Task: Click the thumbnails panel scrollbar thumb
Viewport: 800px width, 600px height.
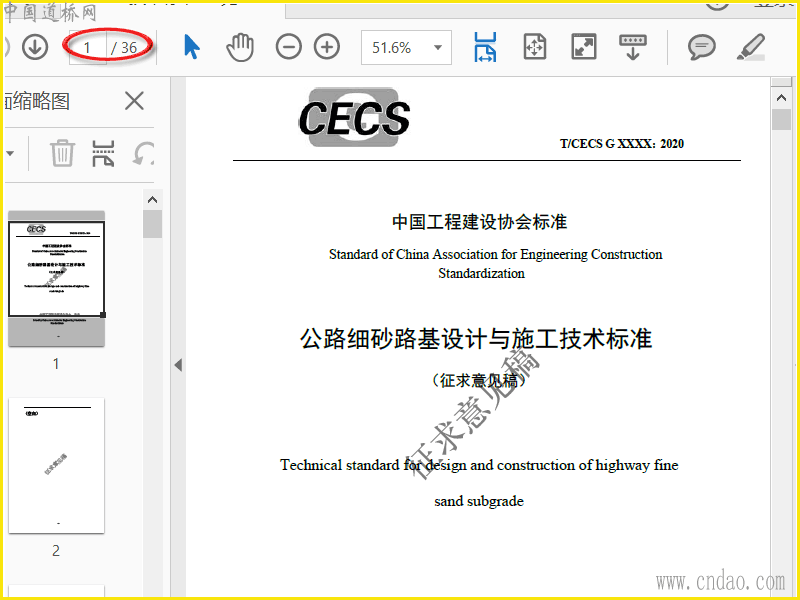Action: click(153, 224)
